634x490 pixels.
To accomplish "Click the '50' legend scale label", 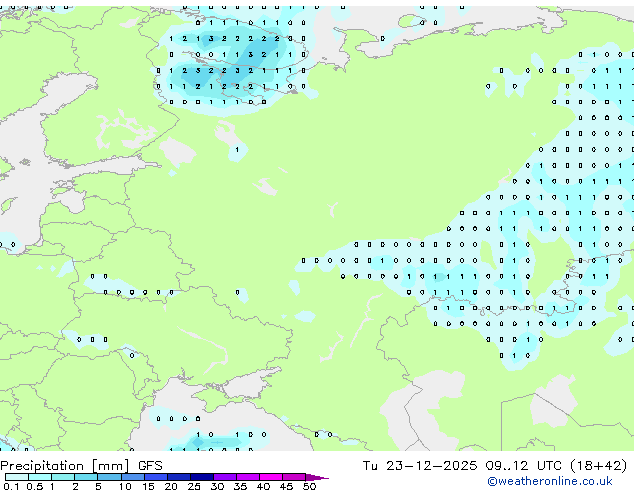I will [x=309, y=486].
